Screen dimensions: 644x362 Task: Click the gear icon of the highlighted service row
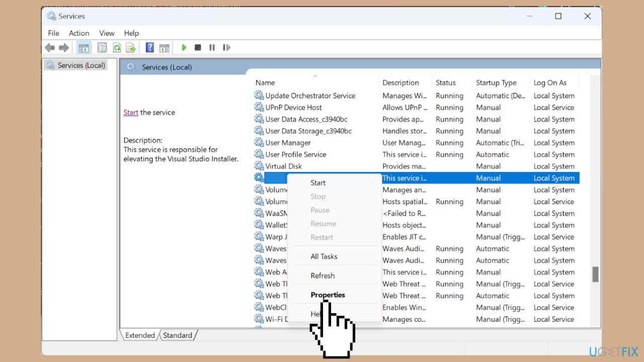pos(259,178)
